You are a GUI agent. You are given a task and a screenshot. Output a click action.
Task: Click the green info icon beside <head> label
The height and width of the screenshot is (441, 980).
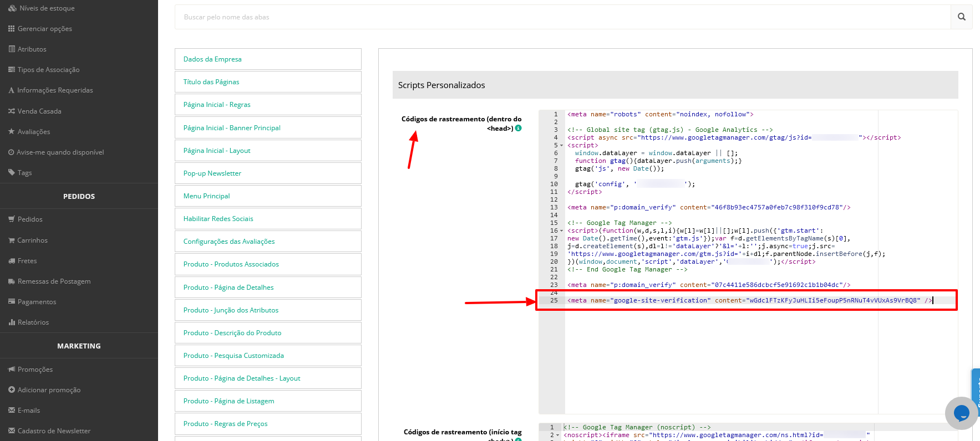[519, 128]
